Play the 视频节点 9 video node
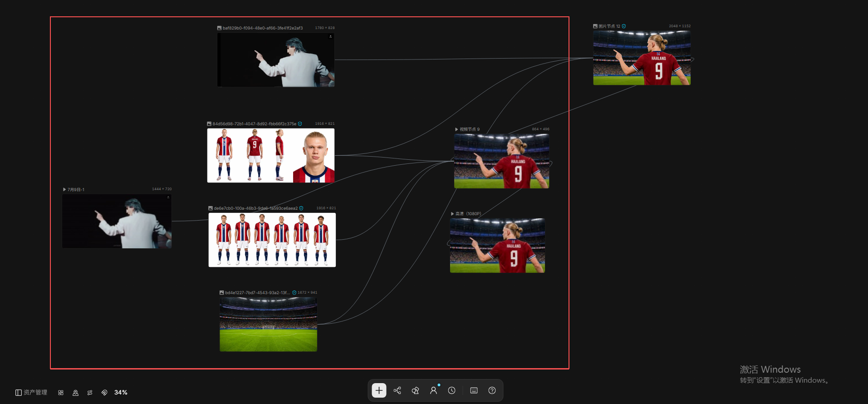The height and width of the screenshot is (404, 868). 501,161
